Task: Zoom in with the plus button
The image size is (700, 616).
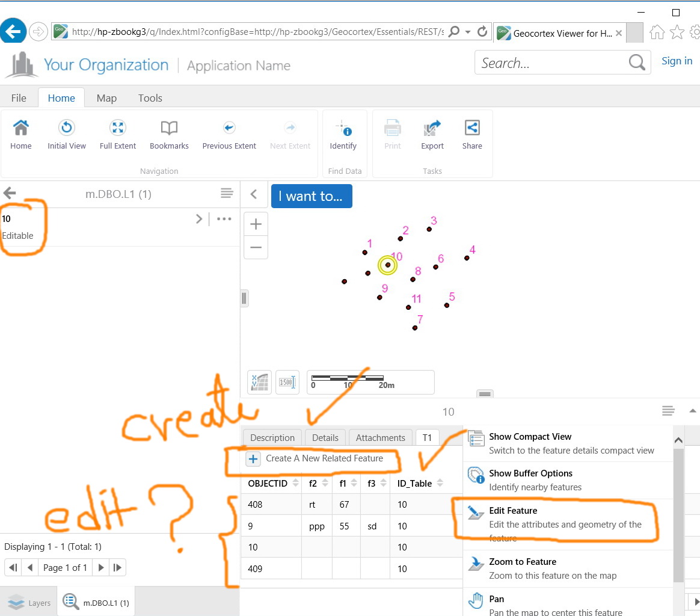Action: point(256,224)
